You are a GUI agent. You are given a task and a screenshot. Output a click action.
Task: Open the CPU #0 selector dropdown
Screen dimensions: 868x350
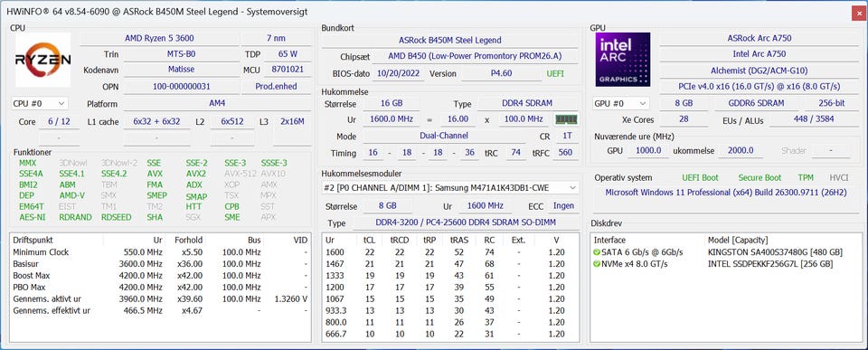click(39, 104)
